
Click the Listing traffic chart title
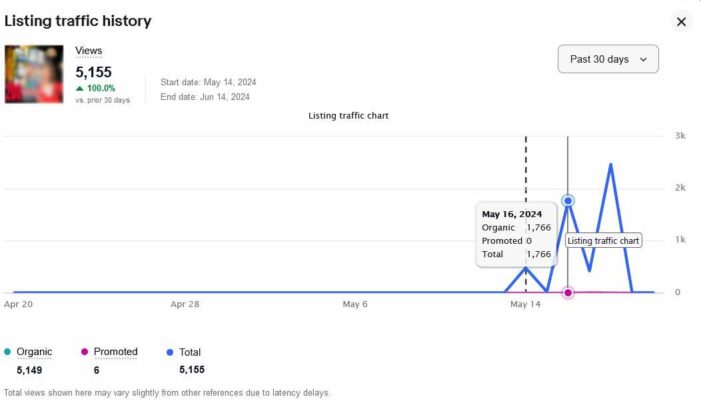(x=348, y=116)
